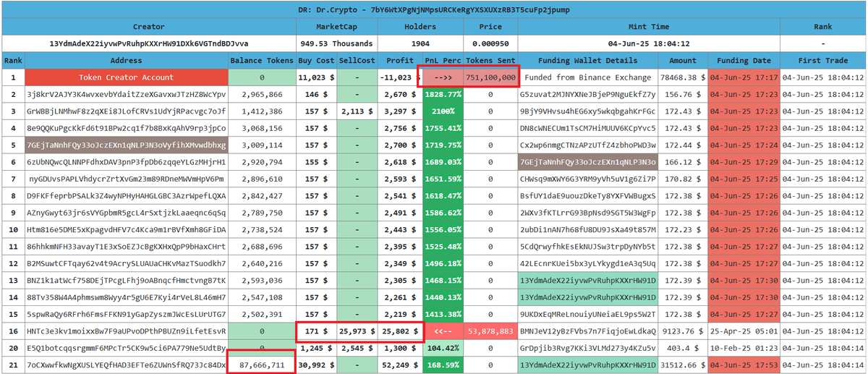Select the address starting with HNTc3e3kv1moixxBw7
This screenshot has height=374, width=868.
(x=126, y=331)
